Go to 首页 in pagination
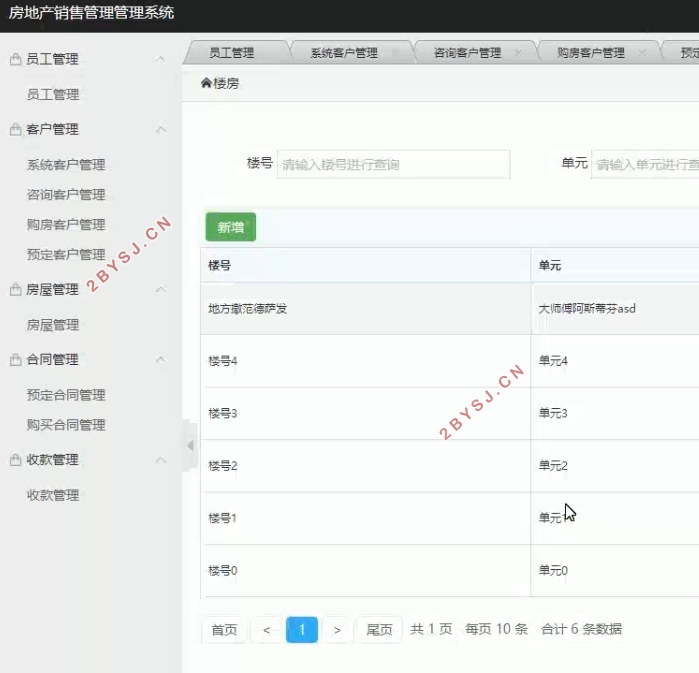 [224, 629]
